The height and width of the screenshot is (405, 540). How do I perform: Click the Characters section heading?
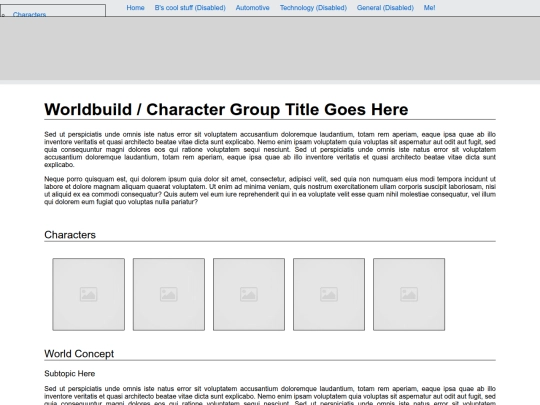[70, 235]
